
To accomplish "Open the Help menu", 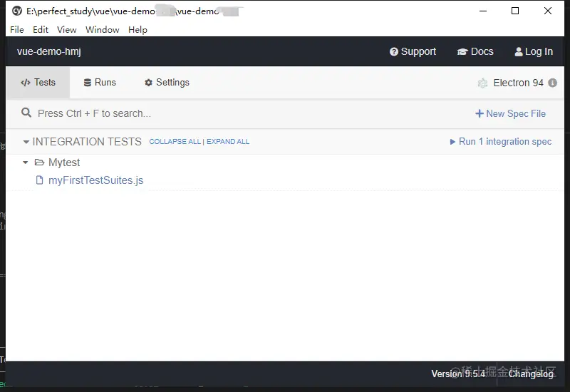I will point(138,29).
